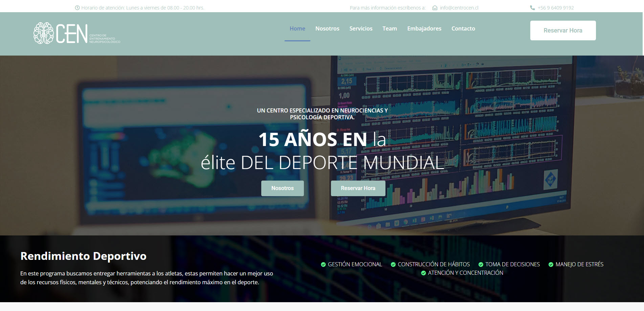
Task: Open the info@centrocen.cl email link
Action: tap(459, 8)
